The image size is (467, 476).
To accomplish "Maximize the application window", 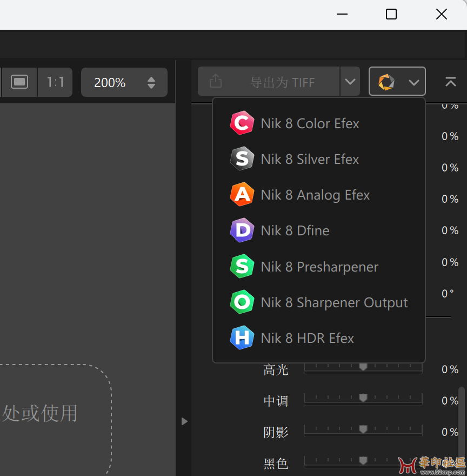I will [x=391, y=14].
